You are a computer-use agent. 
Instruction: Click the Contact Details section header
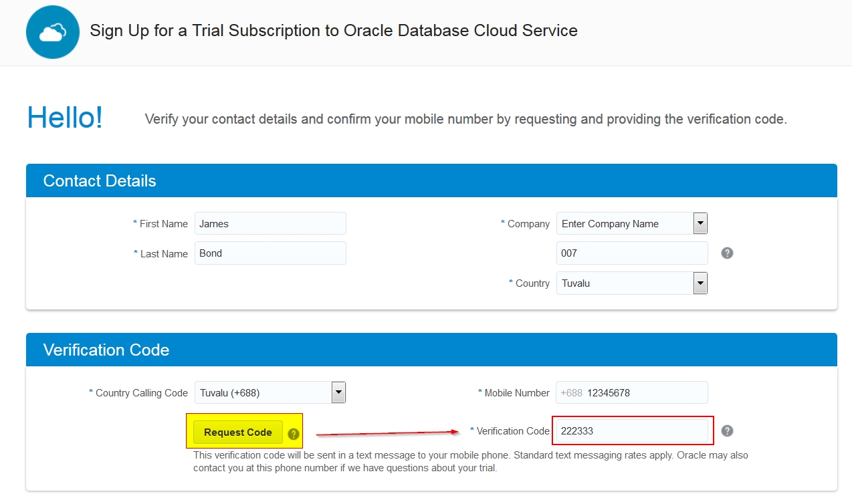click(431, 180)
